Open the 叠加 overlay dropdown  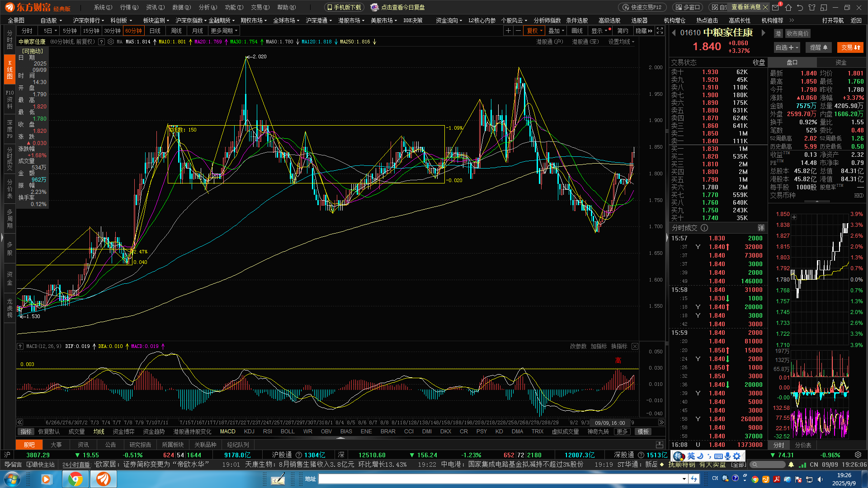pos(557,31)
